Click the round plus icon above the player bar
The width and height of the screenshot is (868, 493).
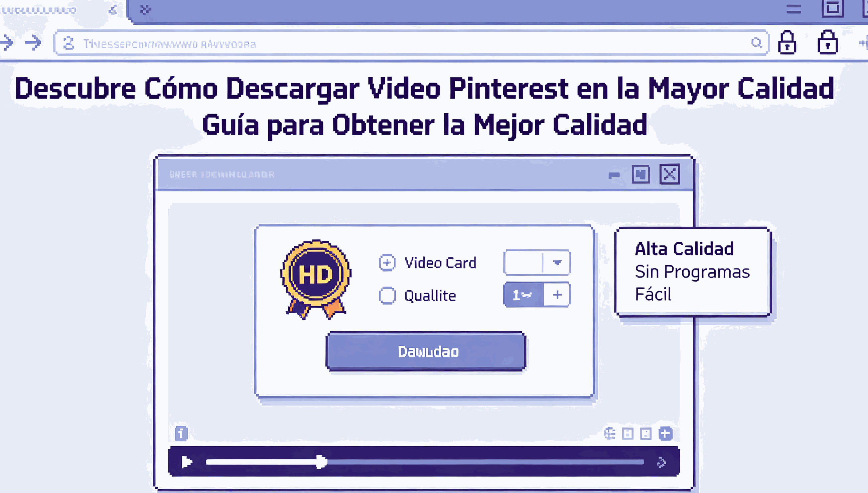tap(666, 434)
